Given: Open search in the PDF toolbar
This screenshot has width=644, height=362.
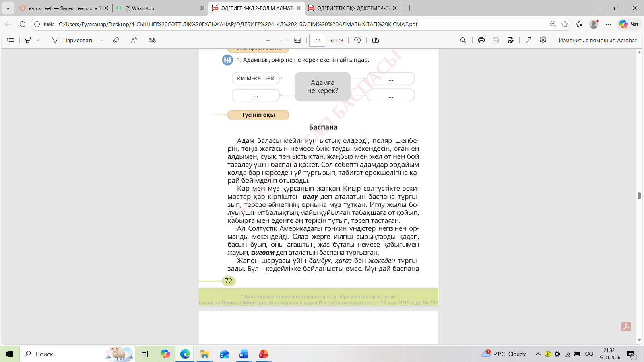Looking at the screenshot, I should point(463,40).
